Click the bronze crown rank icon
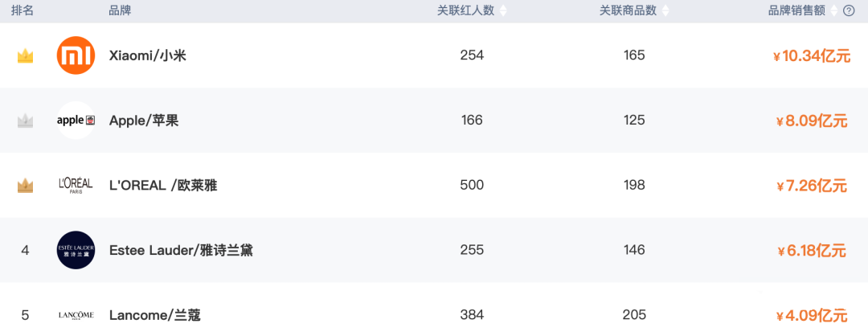This screenshot has height=336, width=868. click(x=25, y=186)
